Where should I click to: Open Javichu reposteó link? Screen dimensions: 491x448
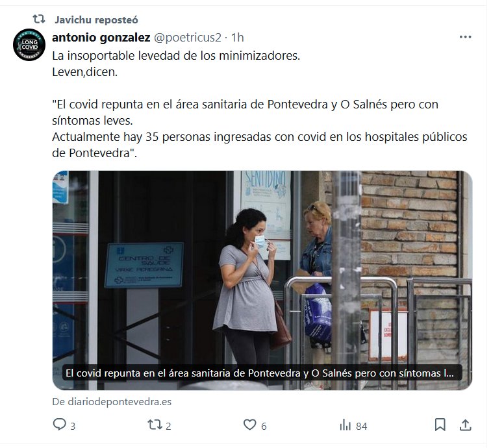[x=96, y=19]
